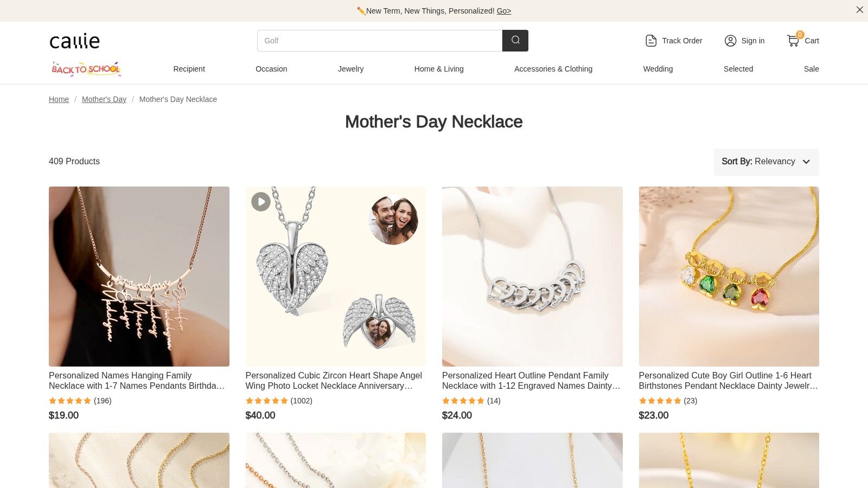
Task: Play the angel wing locket video
Action: (261, 202)
